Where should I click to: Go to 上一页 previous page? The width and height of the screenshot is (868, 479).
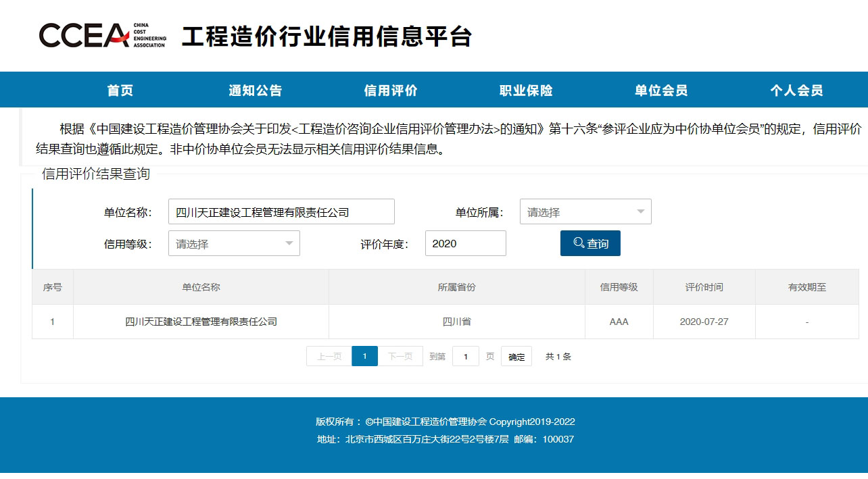[x=329, y=356]
